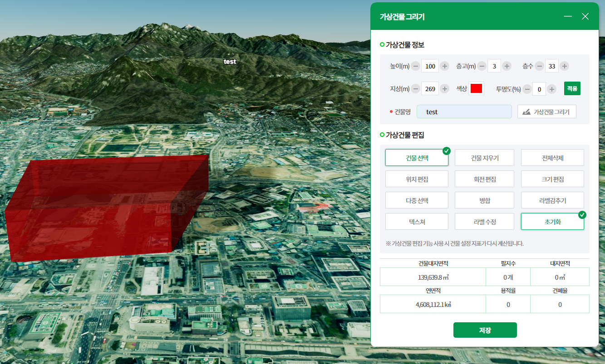Click the 건물명 text field
605x364 pixels.
tap(464, 112)
